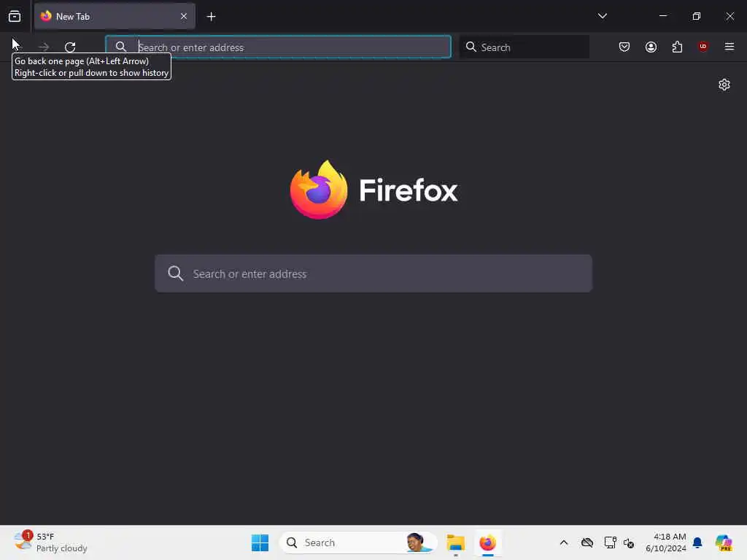
Task: Open network display tray icon
Action: (611, 542)
